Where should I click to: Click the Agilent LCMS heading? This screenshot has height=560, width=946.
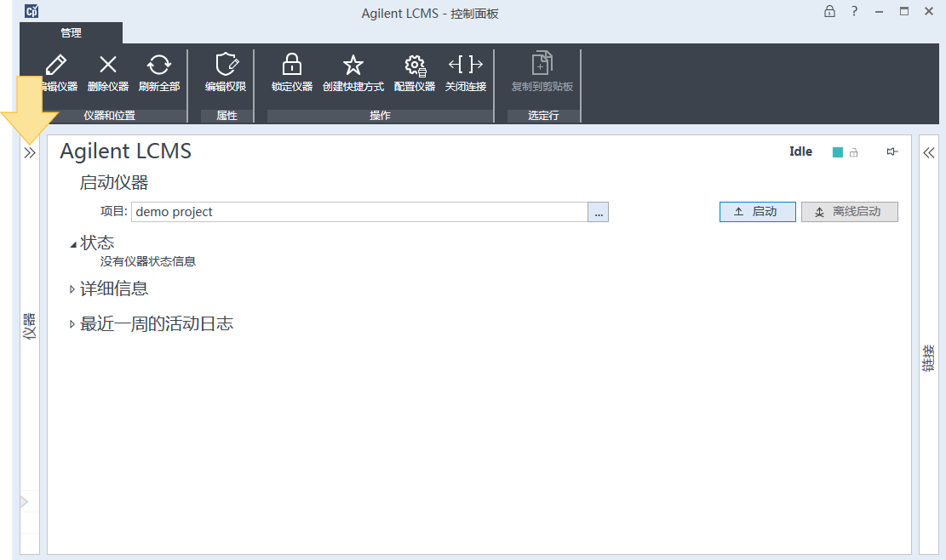(125, 151)
